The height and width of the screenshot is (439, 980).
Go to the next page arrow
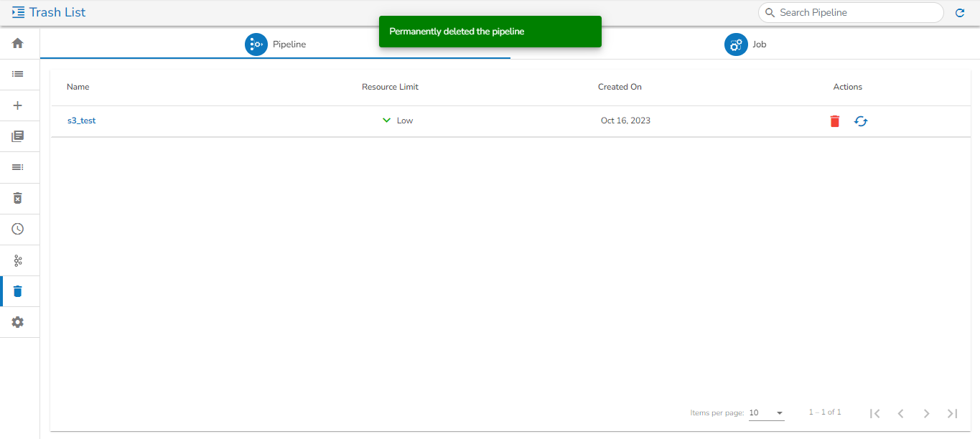pyautogui.click(x=926, y=413)
